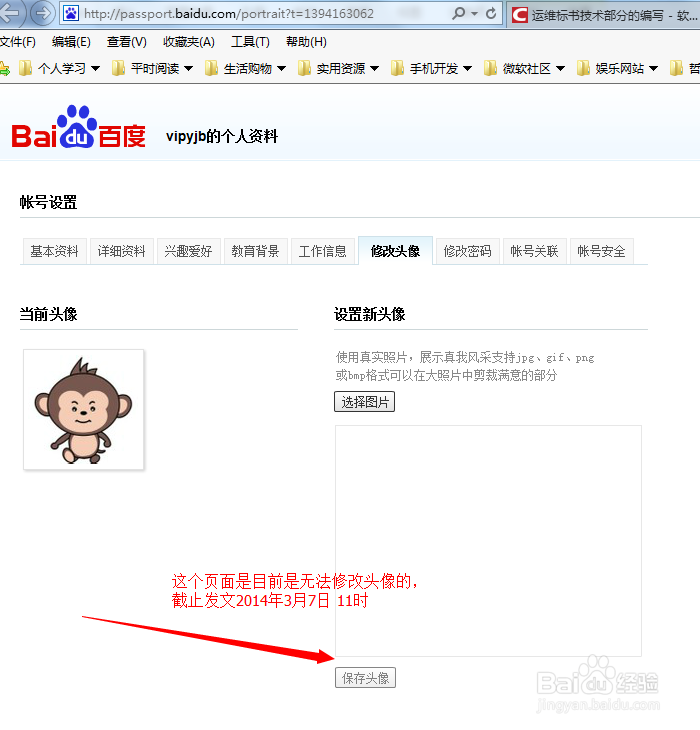
Task: Click the empty new avatar preview area
Action: click(488, 541)
